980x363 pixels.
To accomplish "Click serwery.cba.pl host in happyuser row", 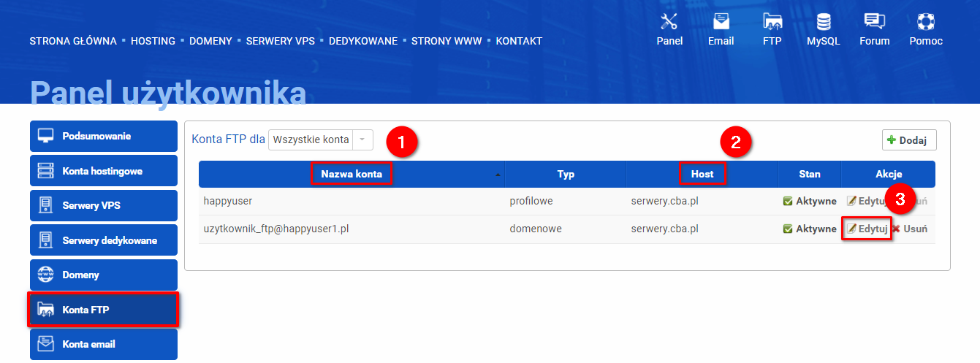I will tap(665, 201).
